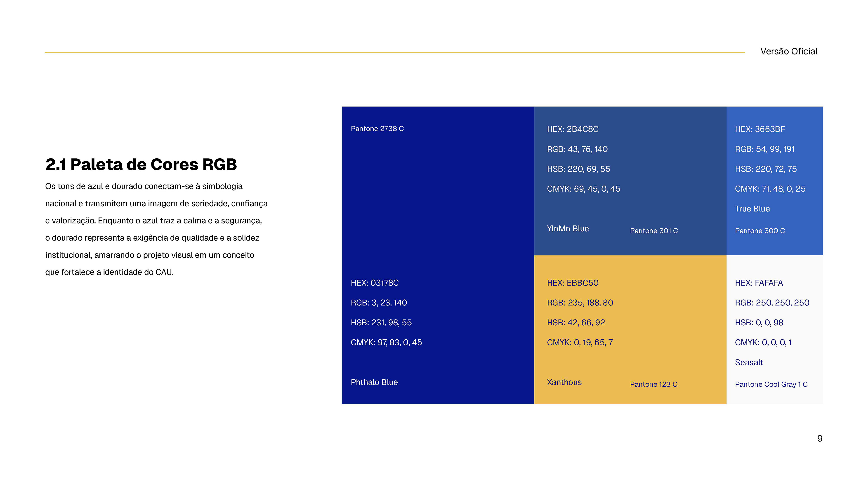Screen dimensions: 868x488
Task: Click the 'Versão Oficial' header label
Action: click(788, 52)
